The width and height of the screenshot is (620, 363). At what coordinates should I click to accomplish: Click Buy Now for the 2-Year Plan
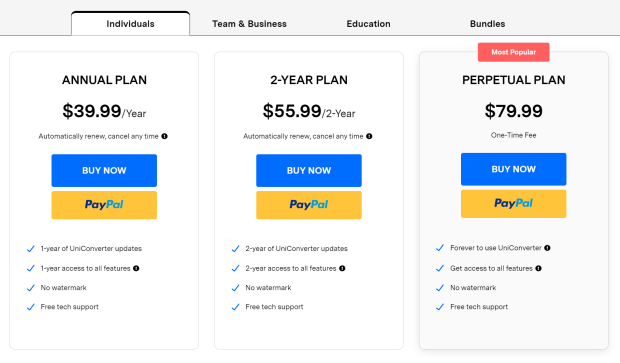click(x=309, y=170)
